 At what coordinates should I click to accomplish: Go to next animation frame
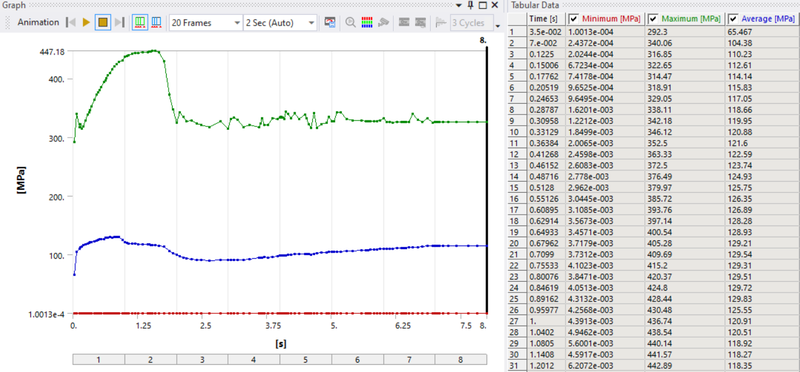pos(119,22)
